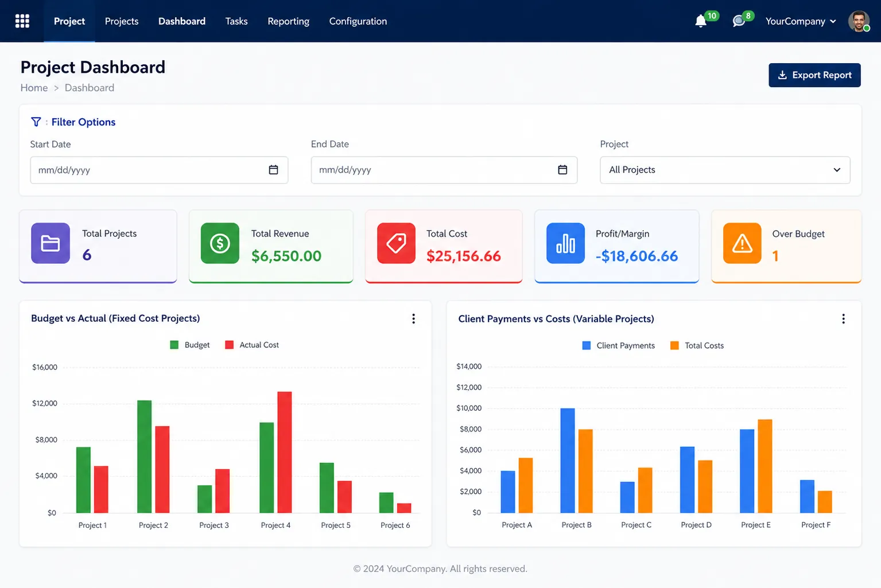Toggle the Budget legend series
Image resolution: width=881 pixels, height=588 pixels.
(190, 345)
